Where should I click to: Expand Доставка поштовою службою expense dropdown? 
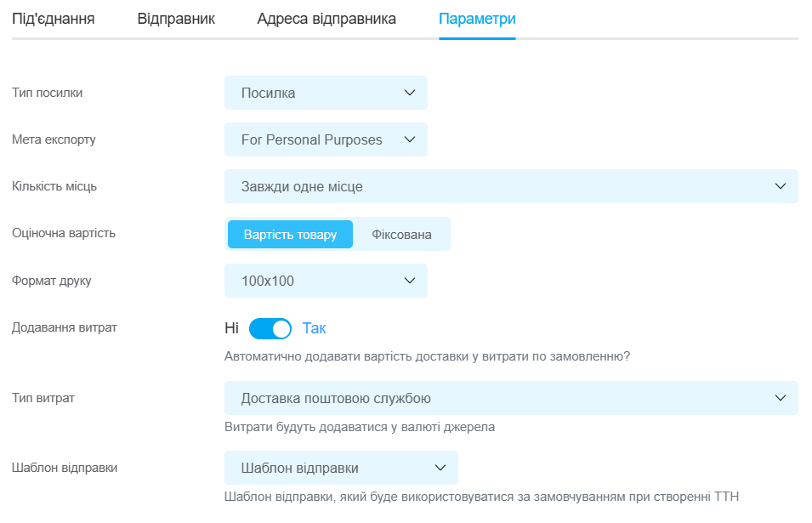511,398
